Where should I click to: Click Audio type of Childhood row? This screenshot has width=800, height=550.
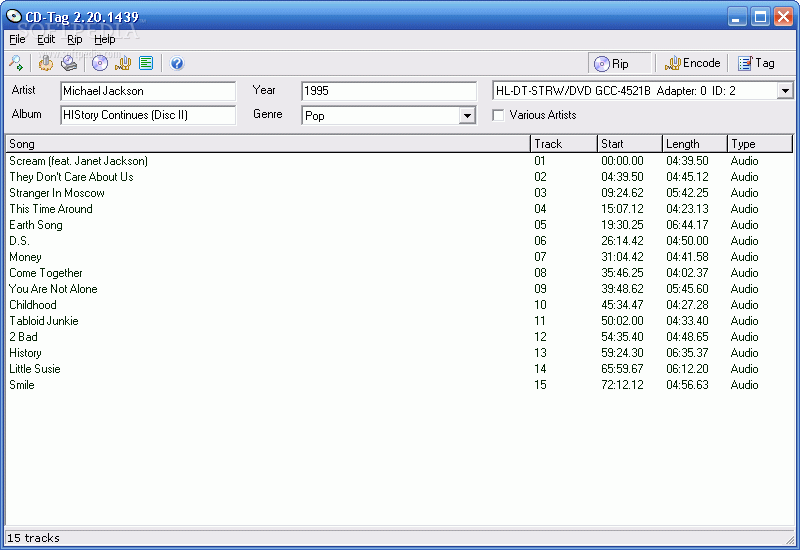[x=744, y=305]
